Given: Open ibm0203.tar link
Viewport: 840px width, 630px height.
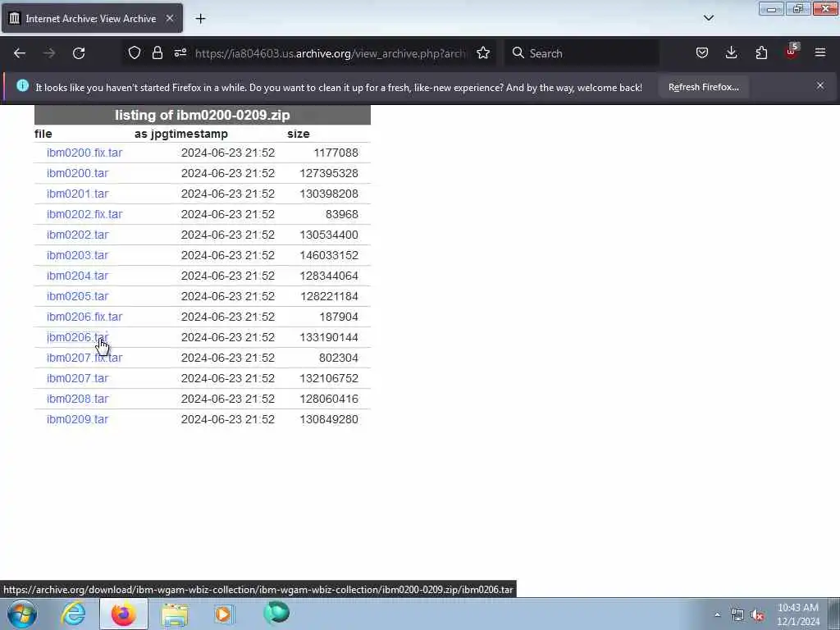Looking at the screenshot, I should coord(78,255).
